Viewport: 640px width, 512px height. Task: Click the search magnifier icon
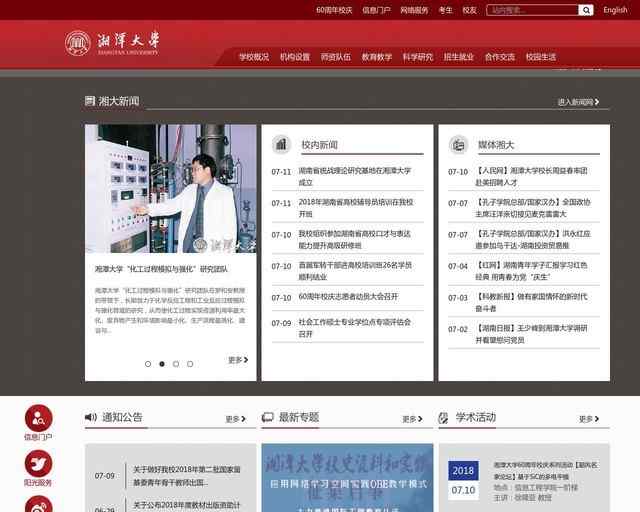[586, 10]
